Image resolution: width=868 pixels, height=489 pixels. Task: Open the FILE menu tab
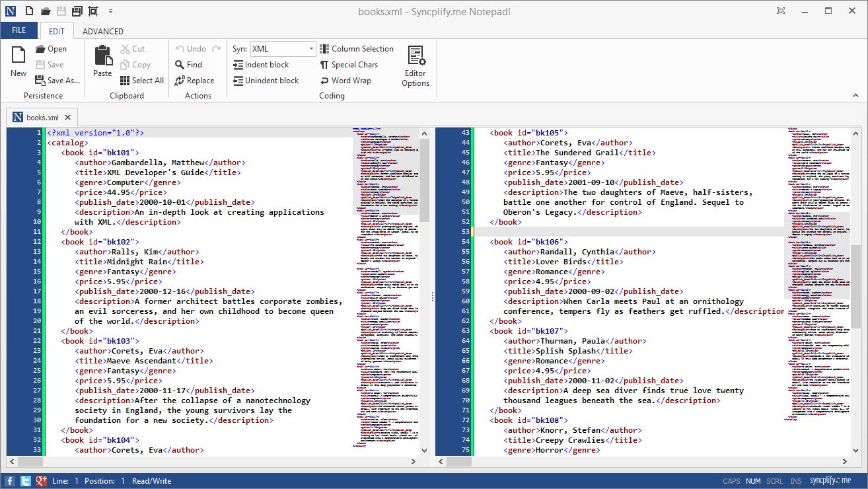click(x=19, y=30)
